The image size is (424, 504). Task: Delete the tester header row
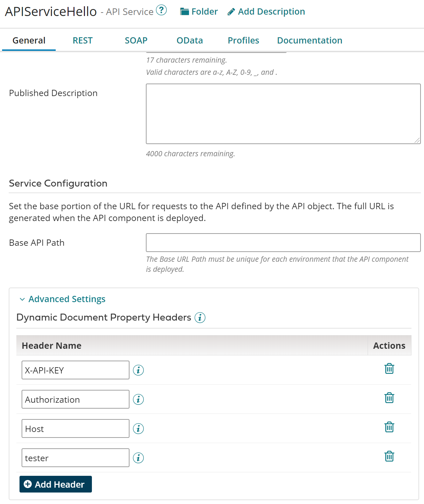click(389, 456)
